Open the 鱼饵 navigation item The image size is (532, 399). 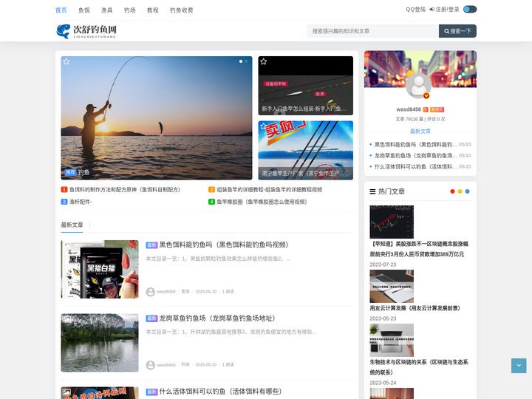tap(84, 10)
